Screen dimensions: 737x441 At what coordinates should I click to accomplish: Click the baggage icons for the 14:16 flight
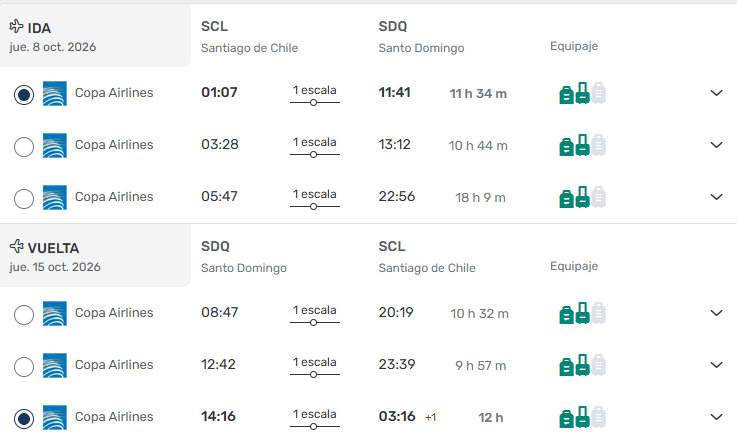tap(582, 417)
